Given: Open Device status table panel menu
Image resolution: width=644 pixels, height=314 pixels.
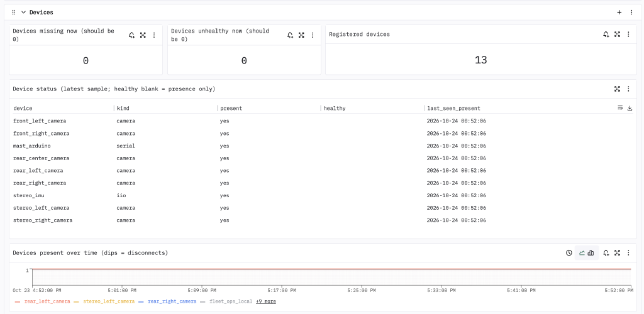Looking at the screenshot, I should point(628,89).
